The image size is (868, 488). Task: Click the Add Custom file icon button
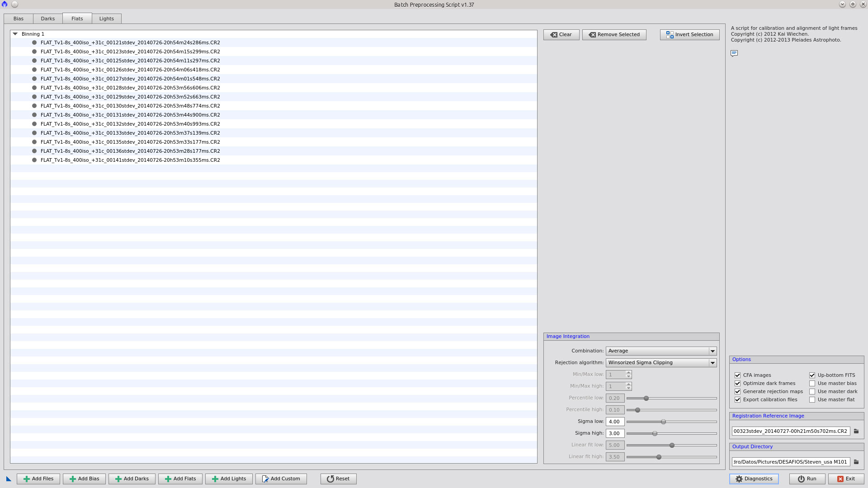281,479
